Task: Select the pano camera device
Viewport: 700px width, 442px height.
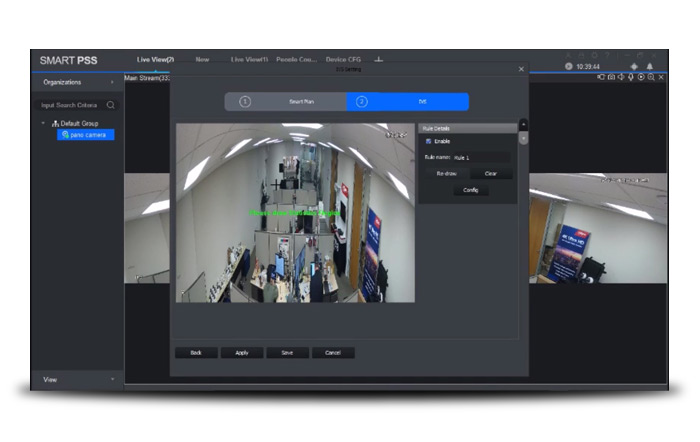Action: pos(86,134)
